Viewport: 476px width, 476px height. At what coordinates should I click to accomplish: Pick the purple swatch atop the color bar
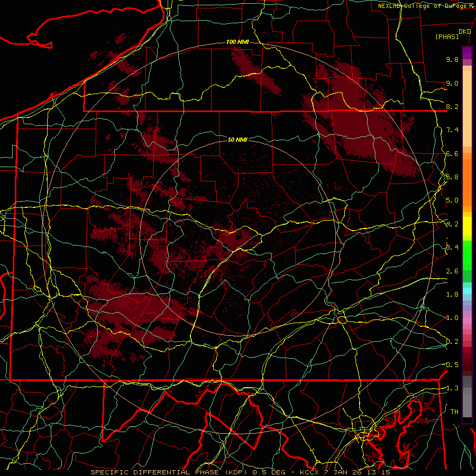(x=467, y=53)
